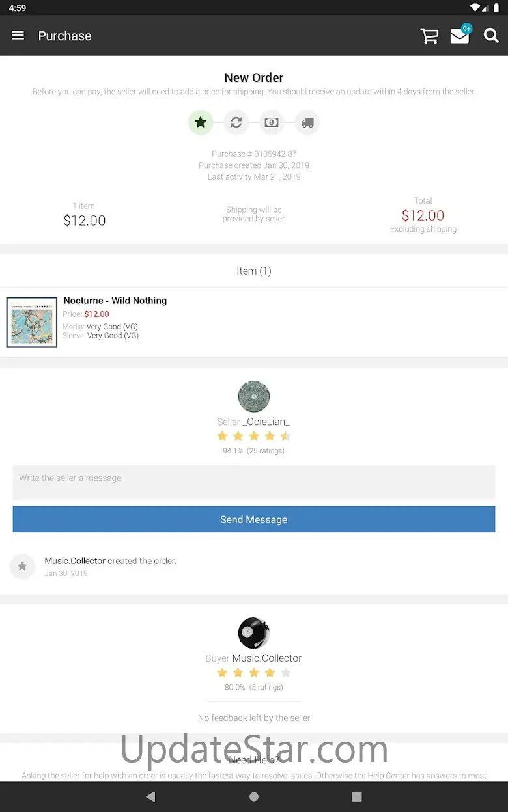This screenshot has height=812, width=508.
Task: Tap the search magnifier icon
Action: [491, 36]
